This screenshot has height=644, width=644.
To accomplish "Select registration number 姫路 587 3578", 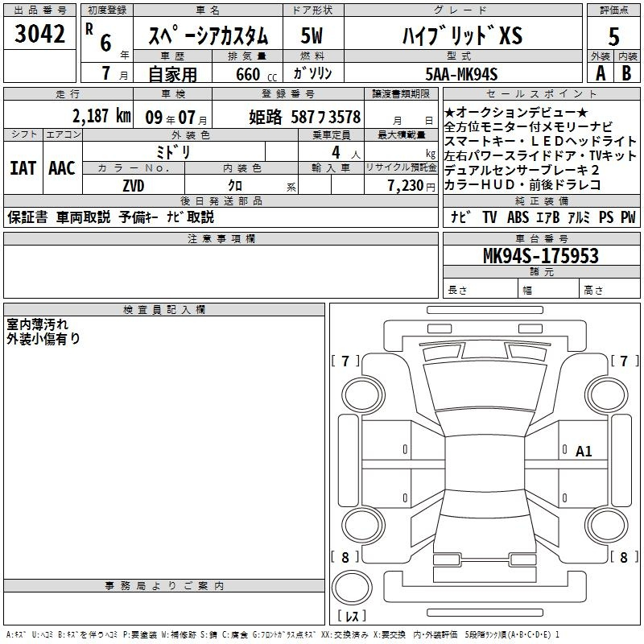I will [305, 117].
